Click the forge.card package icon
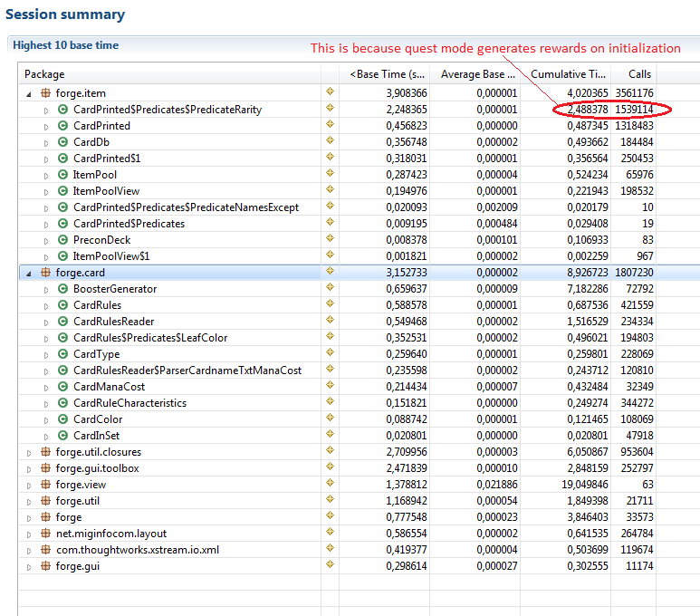Viewport: 700px width, 616px height. coord(45,273)
